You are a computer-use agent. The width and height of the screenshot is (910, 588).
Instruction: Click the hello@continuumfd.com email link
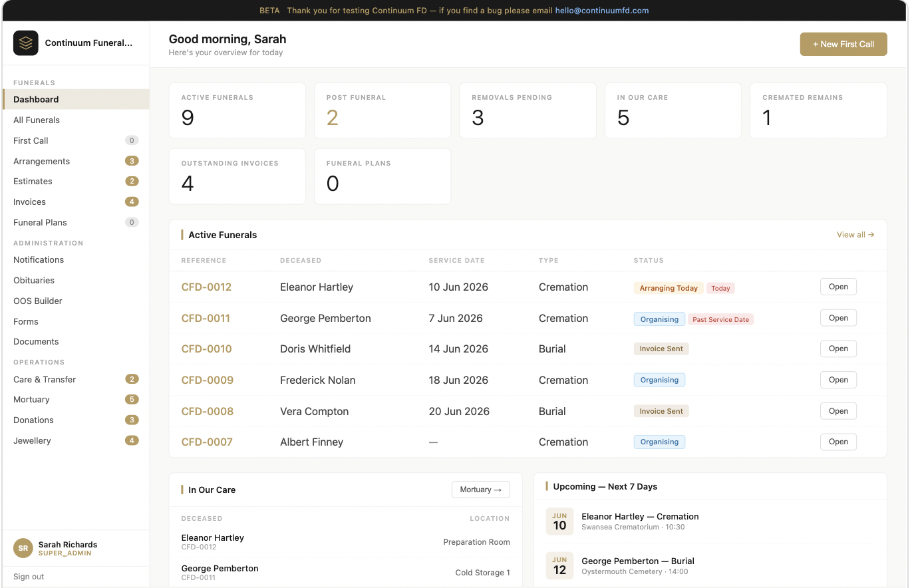602,11
